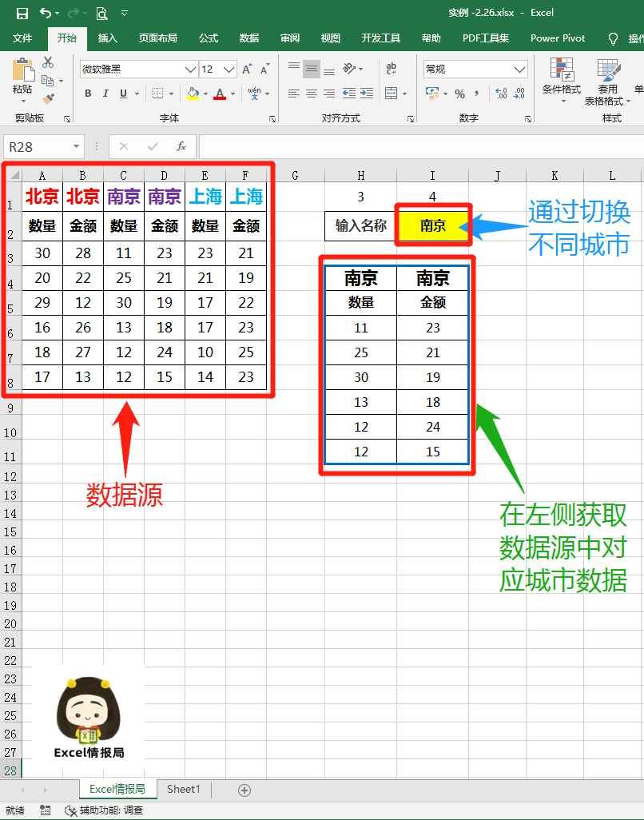Open the number format dropdown (常规)
This screenshot has height=820, width=644.
519,70
